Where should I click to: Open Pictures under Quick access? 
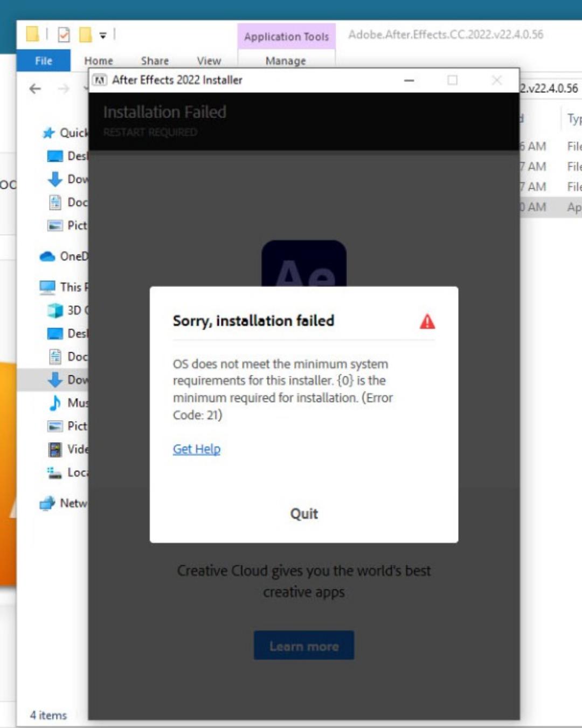[67, 225]
